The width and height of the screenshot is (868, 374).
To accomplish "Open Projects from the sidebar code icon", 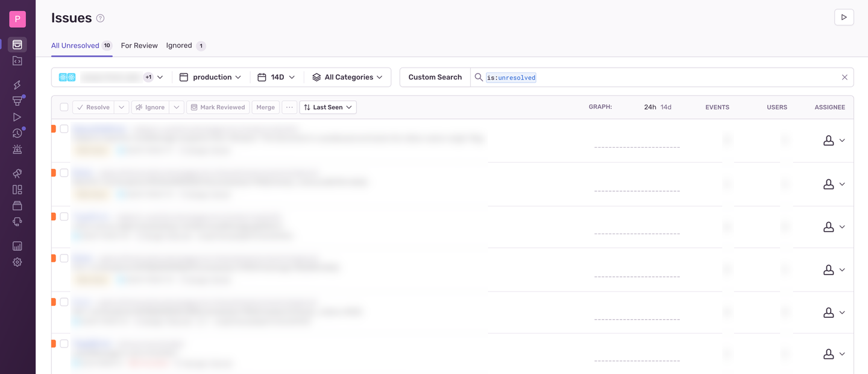I will coord(17,61).
